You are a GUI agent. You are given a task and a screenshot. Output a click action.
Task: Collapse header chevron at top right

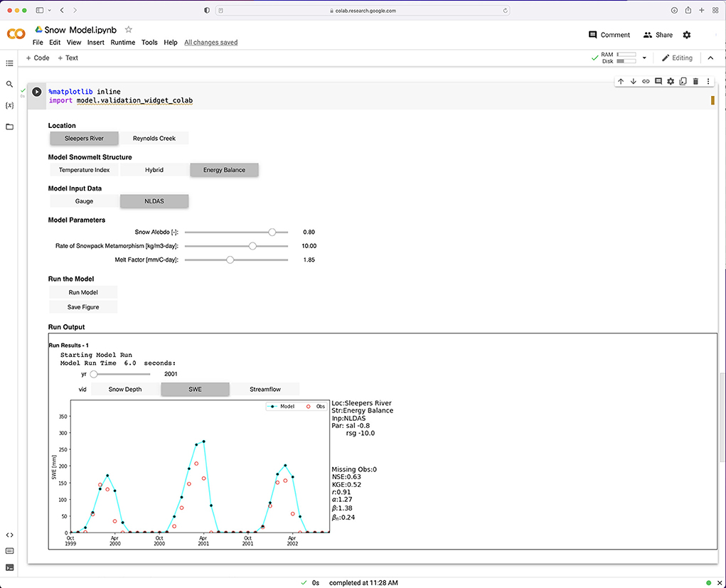[x=710, y=58]
